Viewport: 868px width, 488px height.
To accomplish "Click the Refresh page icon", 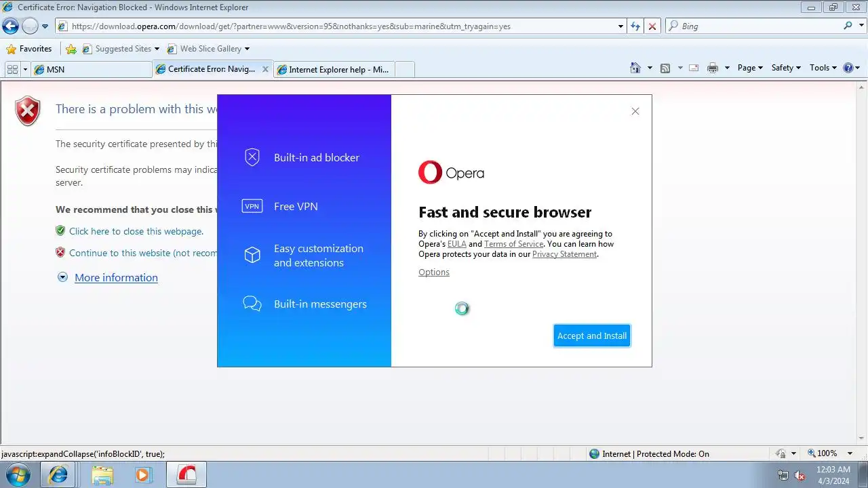I will pos(635,26).
